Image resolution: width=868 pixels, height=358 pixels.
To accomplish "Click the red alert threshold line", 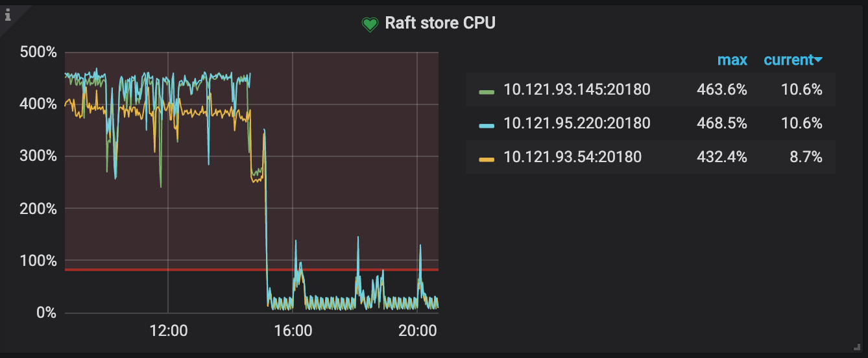I will coord(251,269).
